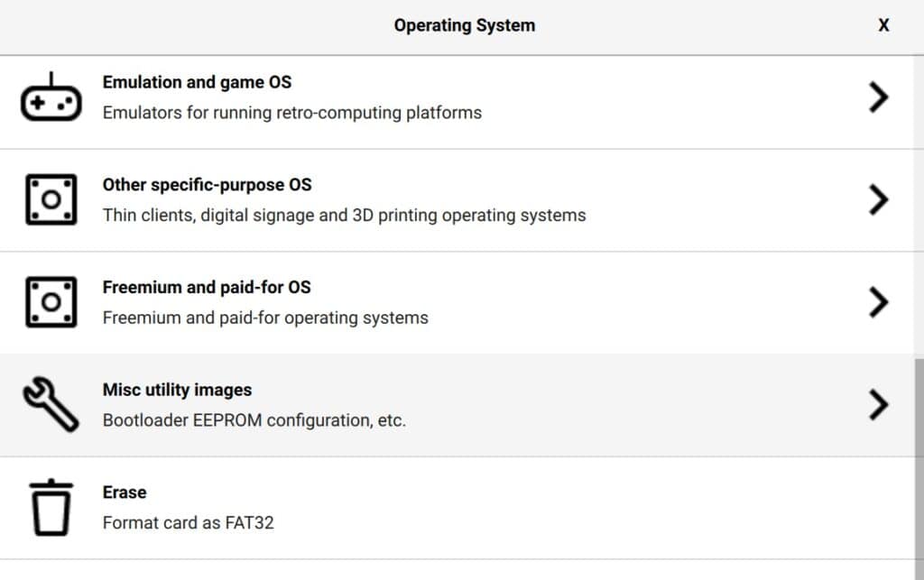The image size is (924, 580).
Task: Click the icon beside Freemium and paid-for OS
Action: click(x=51, y=302)
